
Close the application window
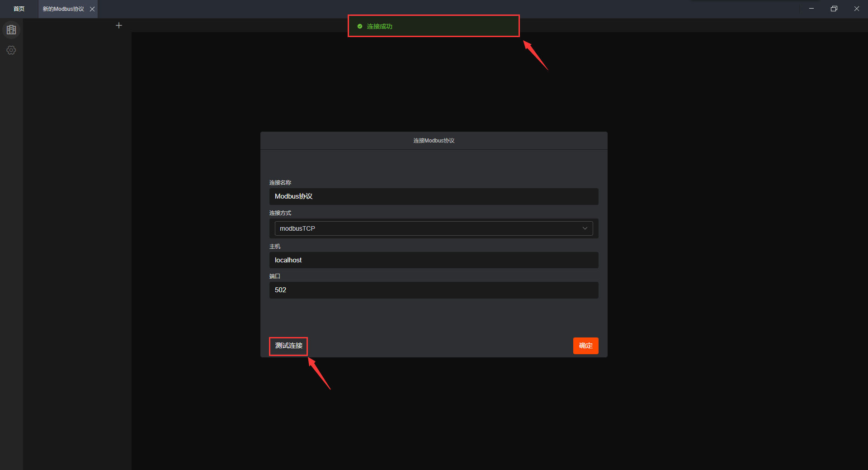(857, 9)
